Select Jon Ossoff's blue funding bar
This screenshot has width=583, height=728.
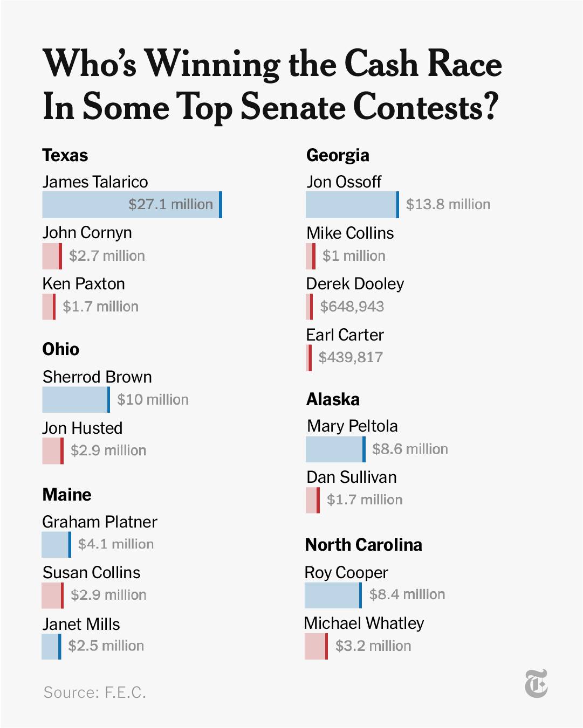click(352, 205)
